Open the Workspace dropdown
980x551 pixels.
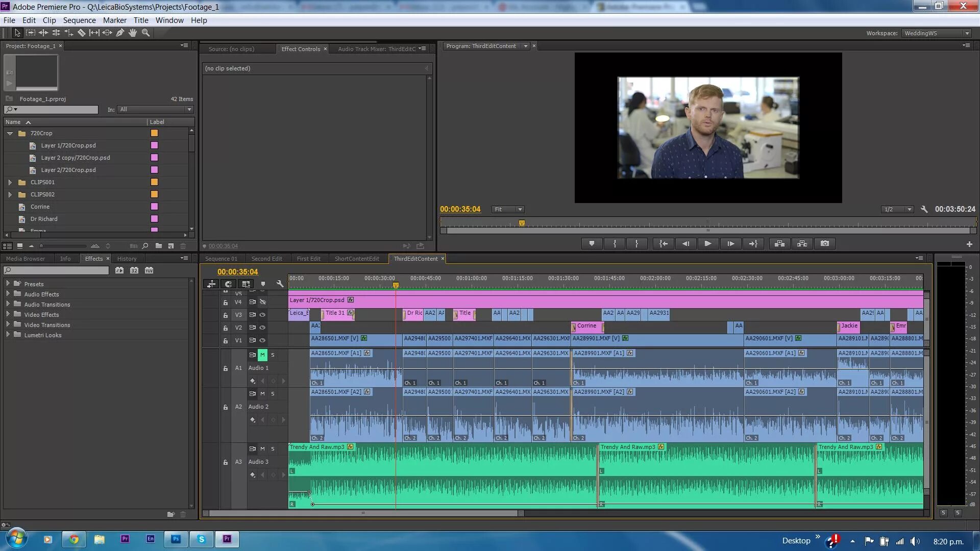tap(936, 33)
